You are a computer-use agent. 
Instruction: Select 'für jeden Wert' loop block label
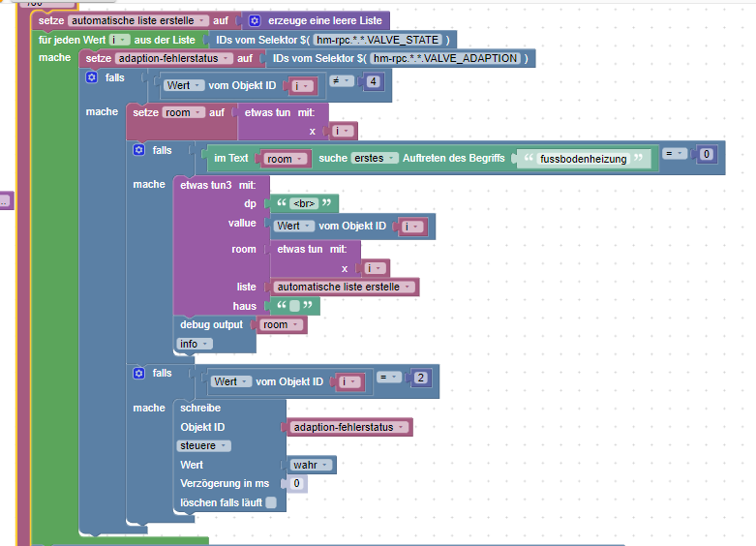pyautogui.click(x=72, y=40)
